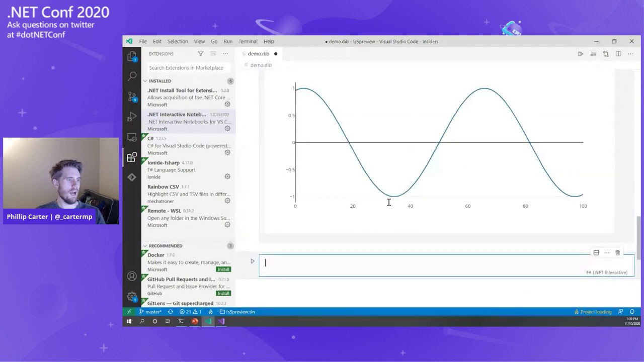Open the Ionide-fsharp extension entry
The height and width of the screenshot is (362, 644).
pos(188,169)
